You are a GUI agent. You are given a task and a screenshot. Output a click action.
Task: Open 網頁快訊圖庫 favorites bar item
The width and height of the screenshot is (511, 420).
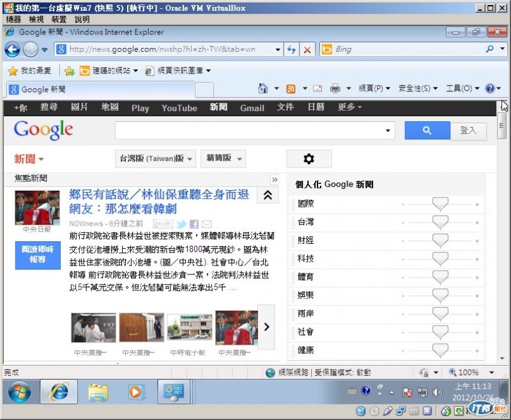178,71
